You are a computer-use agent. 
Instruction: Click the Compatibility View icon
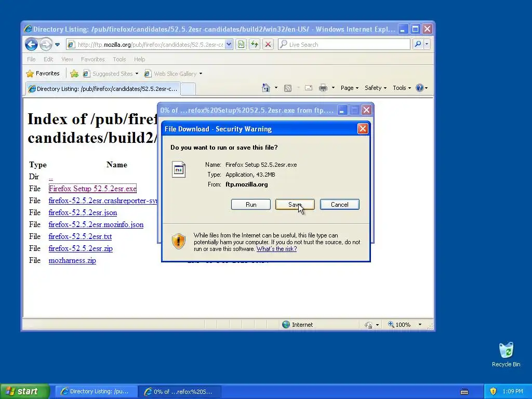[241, 45]
